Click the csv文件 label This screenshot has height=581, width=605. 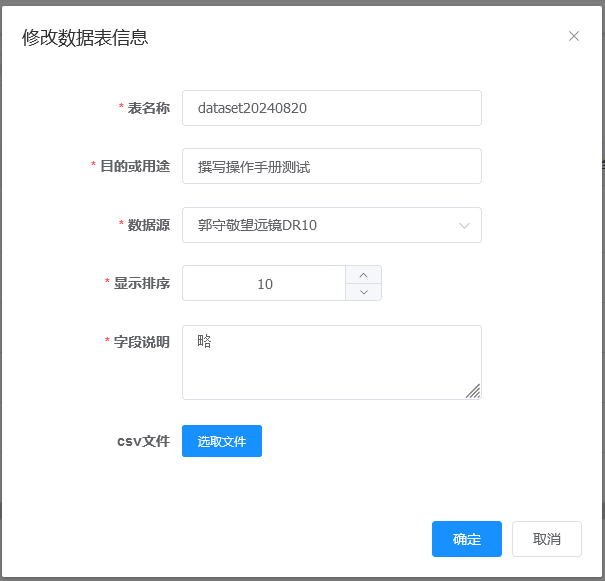(143, 440)
